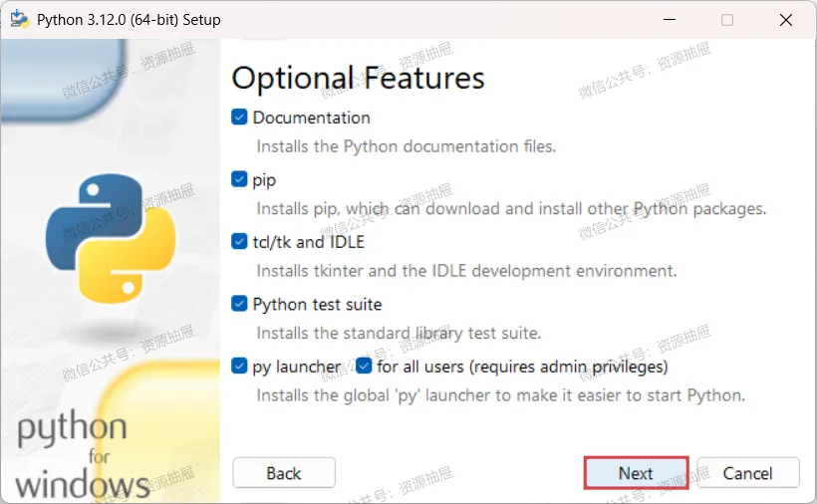Close the Python 3.12.0 Setup window
817x504 pixels.
point(786,20)
